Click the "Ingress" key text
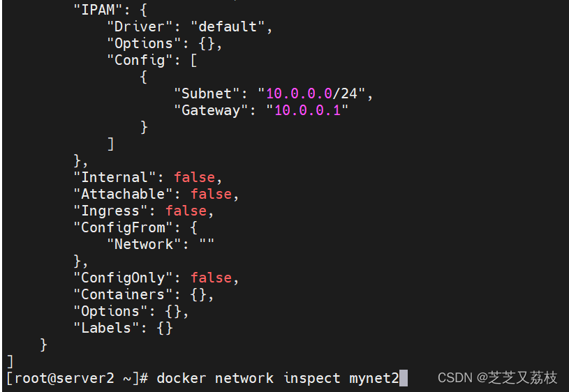The height and width of the screenshot is (392, 569). tap(111, 211)
